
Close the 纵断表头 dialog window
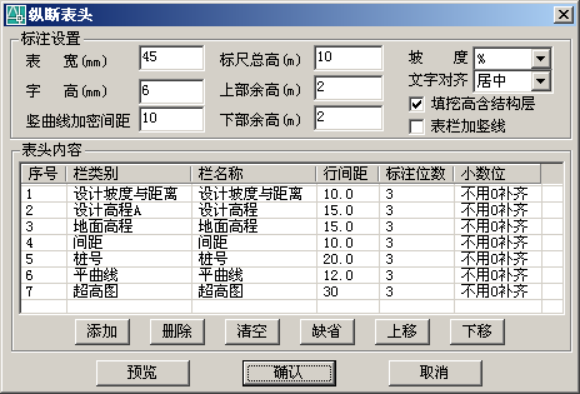click(563, 15)
